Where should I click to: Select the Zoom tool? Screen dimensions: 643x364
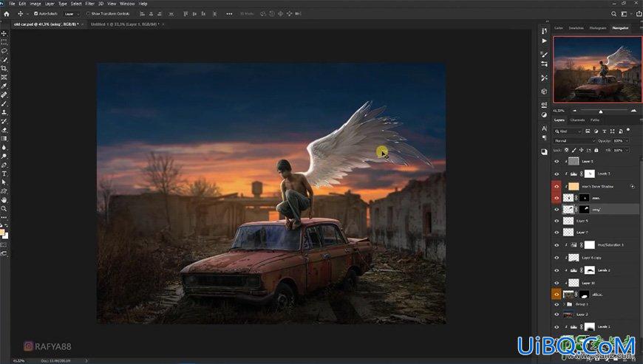click(x=4, y=209)
